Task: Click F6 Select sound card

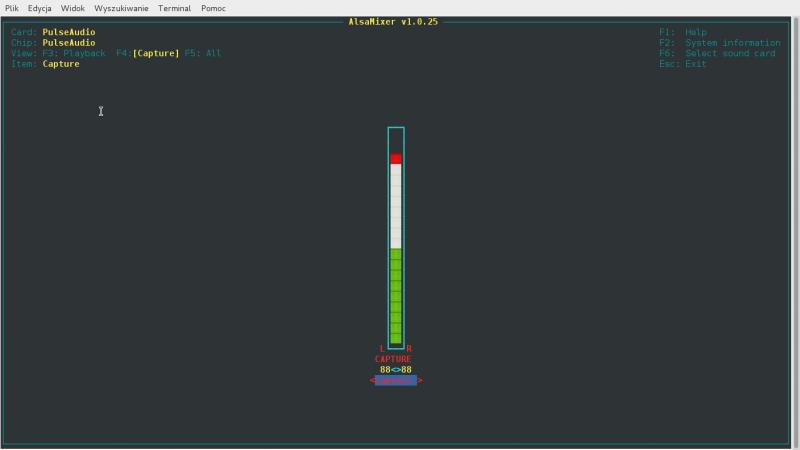Action: pyautogui.click(x=717, y=53)
